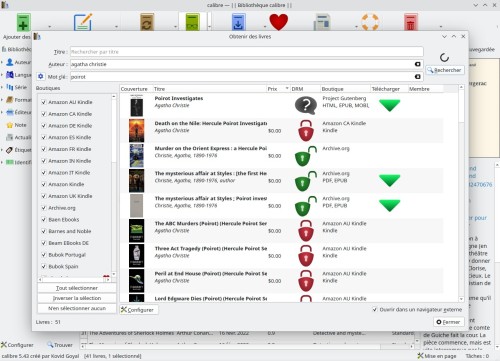Toggle Ouvrir dans un navigateur externe checkbox
The height and width of the screenshot is (361, 500).
coord(375,309)
